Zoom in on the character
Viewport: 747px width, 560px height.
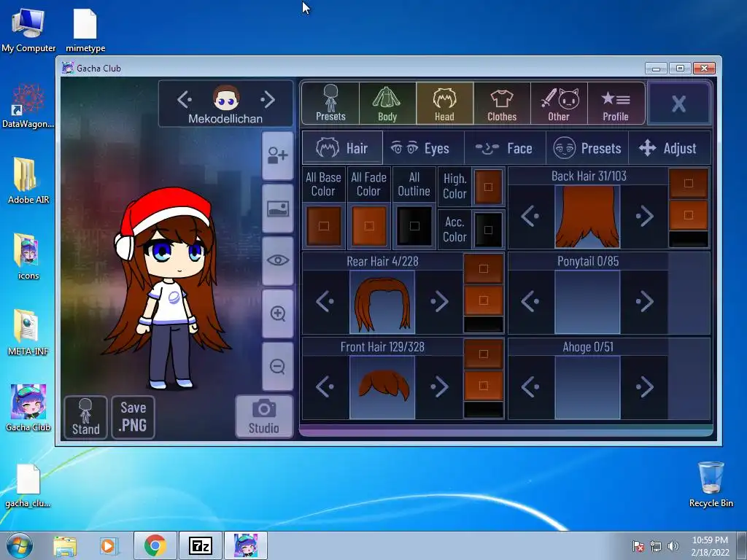(x=278, y=314)
